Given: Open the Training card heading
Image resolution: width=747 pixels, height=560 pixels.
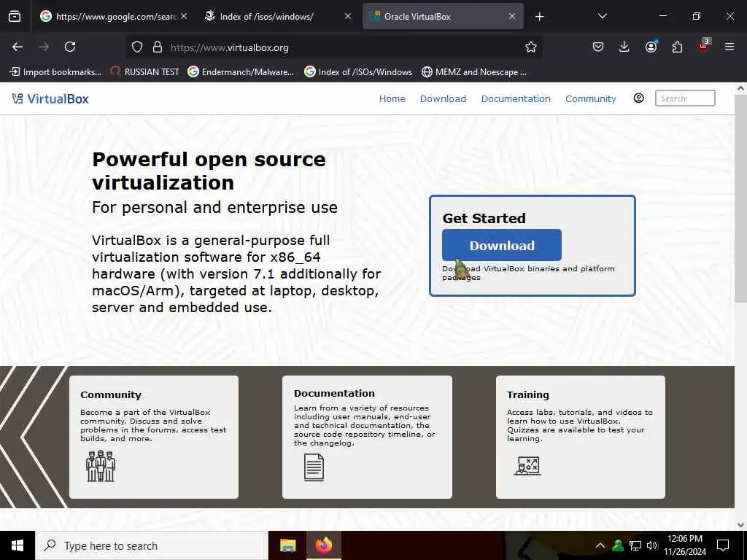Looking at the screenshot, I should pyautogui.click(x=527, y=394).
